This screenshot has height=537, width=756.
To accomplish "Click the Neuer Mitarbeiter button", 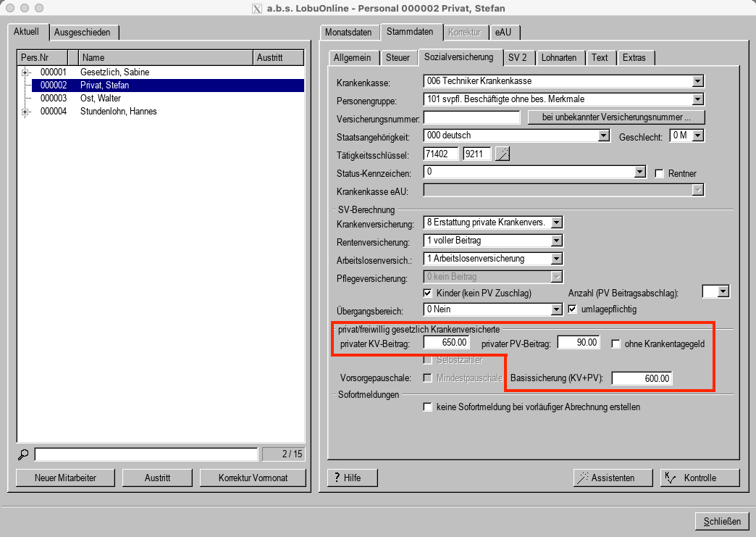I will click(x=65, y=478).
